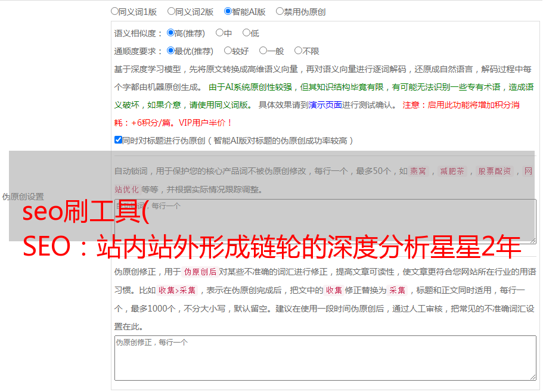Click the 自动锁词 text area

[325, 222]
